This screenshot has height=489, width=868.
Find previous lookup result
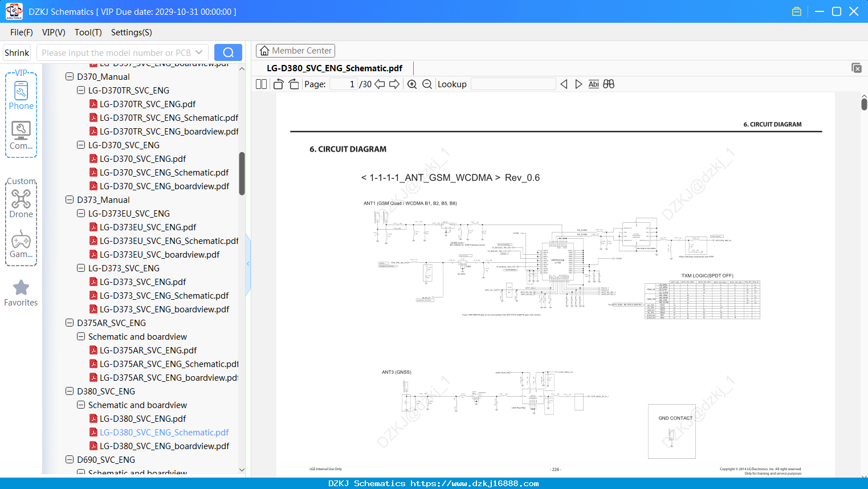point(564,84)
